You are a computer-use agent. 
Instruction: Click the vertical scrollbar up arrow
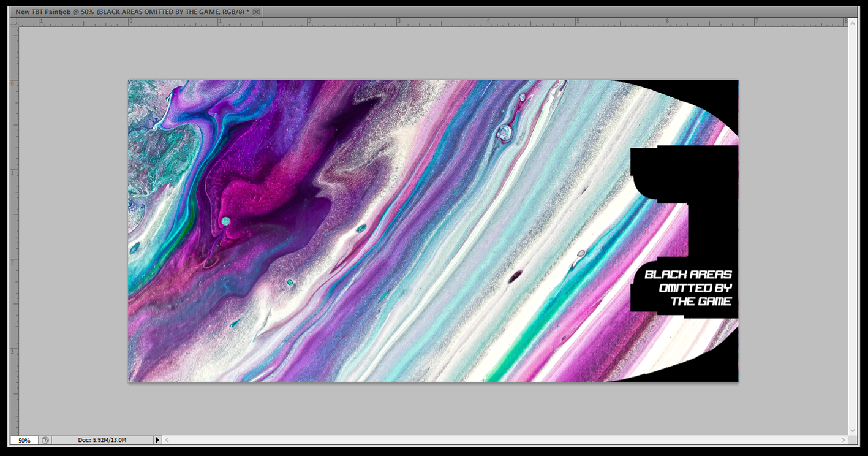[x=853, y=21]
